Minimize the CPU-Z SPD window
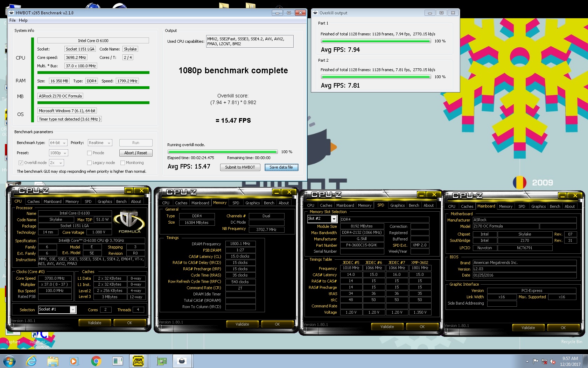The height and width of the screenshot is (368, 588). click(422, 195)
